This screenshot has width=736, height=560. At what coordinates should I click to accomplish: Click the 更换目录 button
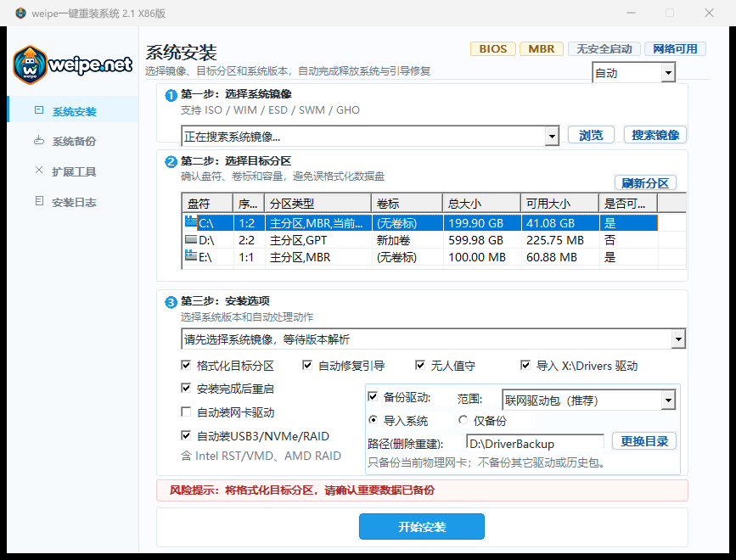click(x=644, y=441)
